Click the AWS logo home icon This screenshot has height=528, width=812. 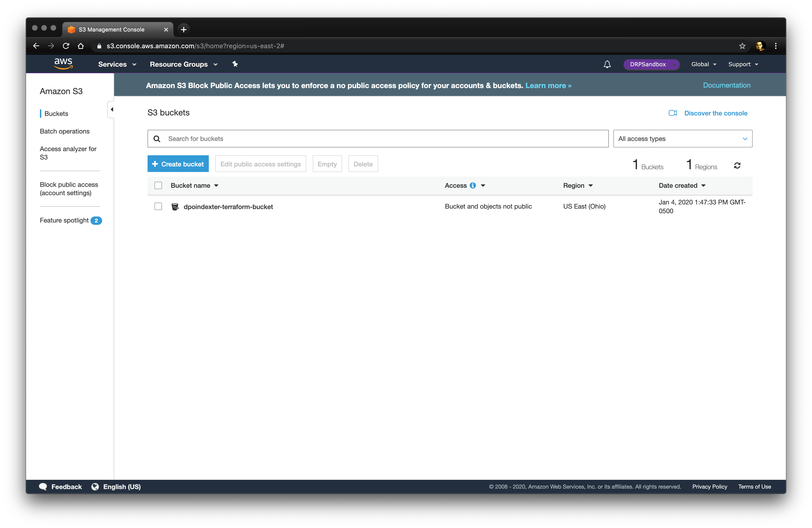tap(64, 64)
